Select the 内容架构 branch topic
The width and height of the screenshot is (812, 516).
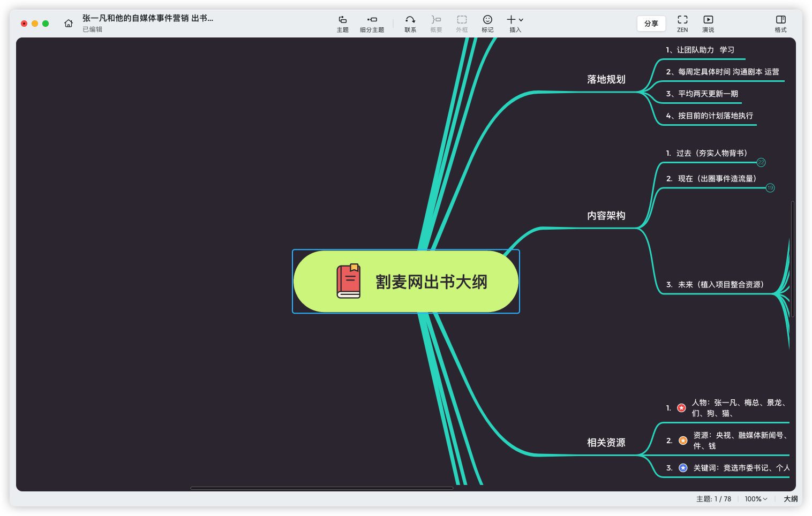pos(606,216)
